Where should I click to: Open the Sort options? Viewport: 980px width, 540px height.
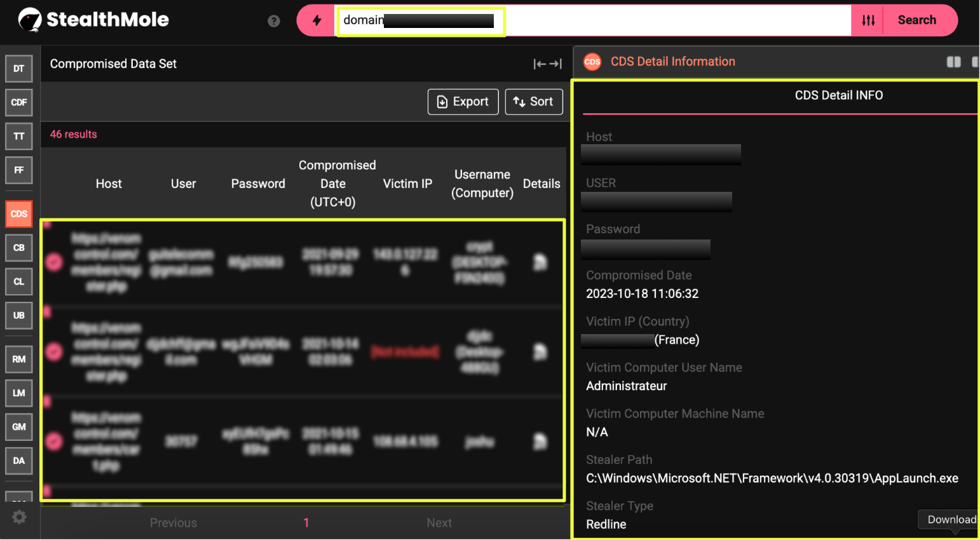coord(534,102)
